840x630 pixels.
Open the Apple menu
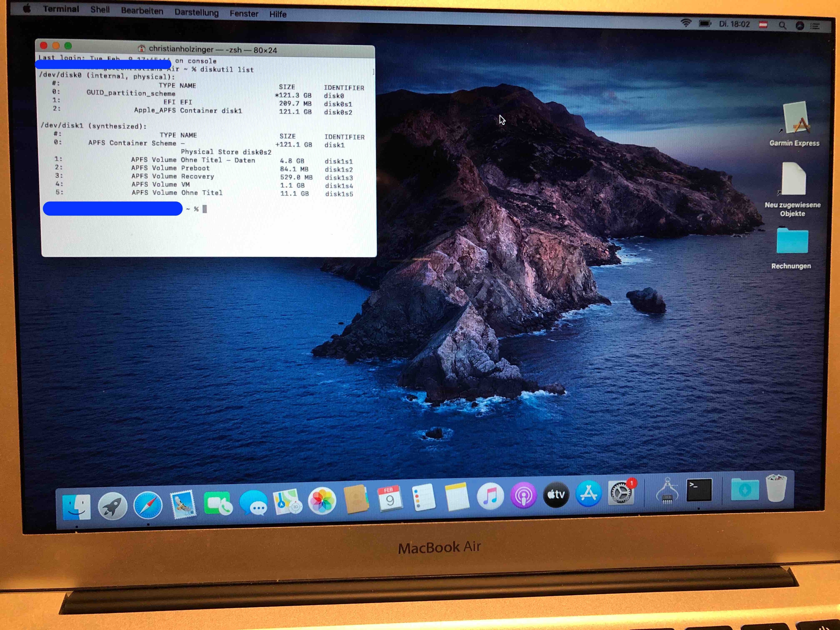(27, 8)
